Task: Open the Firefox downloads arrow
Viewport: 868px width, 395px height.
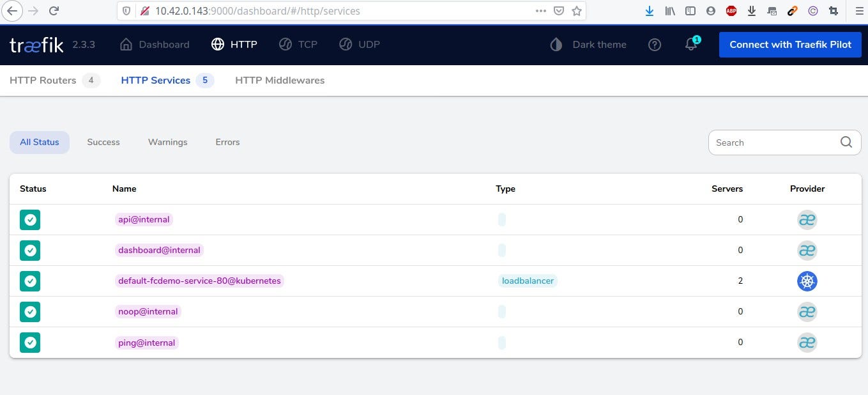Action: pos(649,11)
